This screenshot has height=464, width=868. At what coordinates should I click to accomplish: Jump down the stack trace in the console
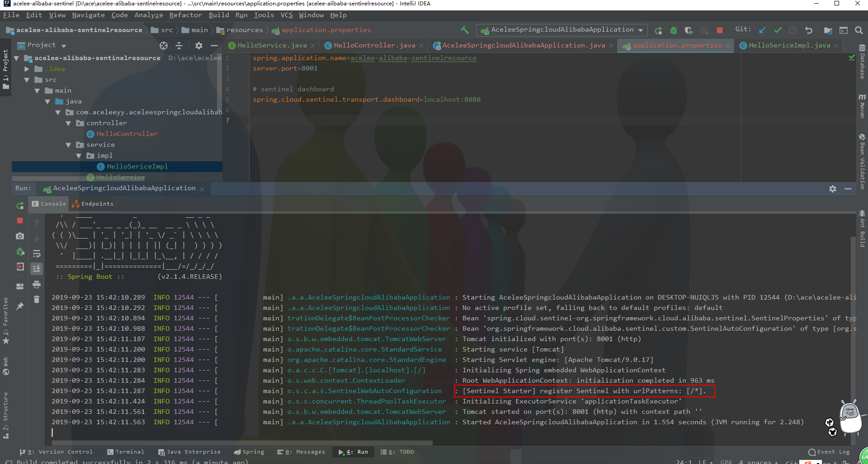(37, 238)
